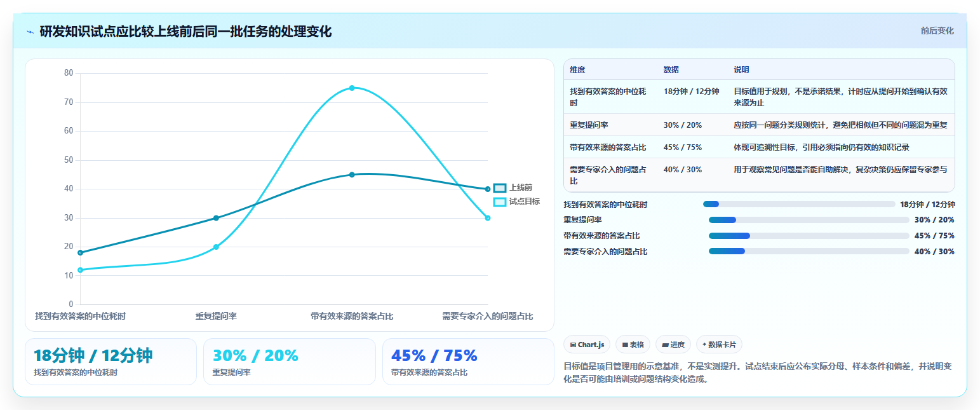Click table row label 找到有效答案的中位耗时
980x410 pixels.
click(x=608, y=97)
